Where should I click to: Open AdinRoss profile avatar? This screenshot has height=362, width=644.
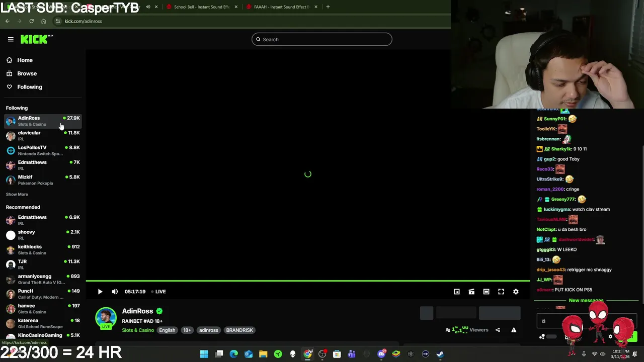106,318
